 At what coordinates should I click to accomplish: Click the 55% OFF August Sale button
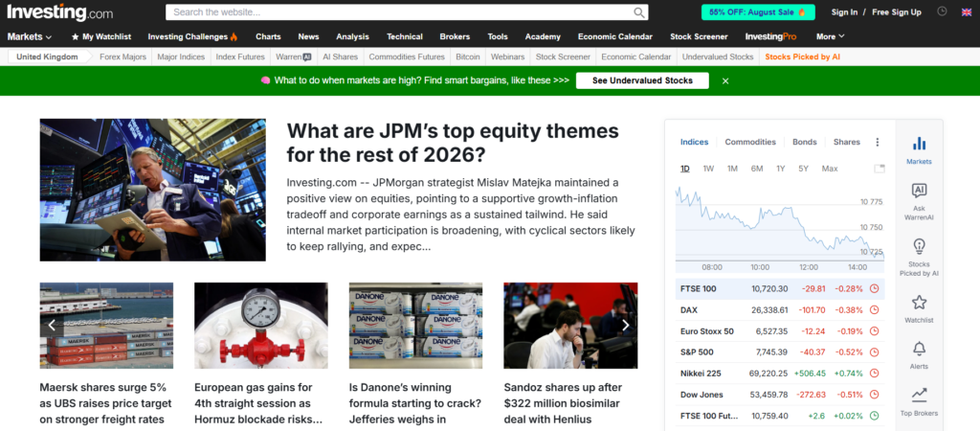pos(758,11)
